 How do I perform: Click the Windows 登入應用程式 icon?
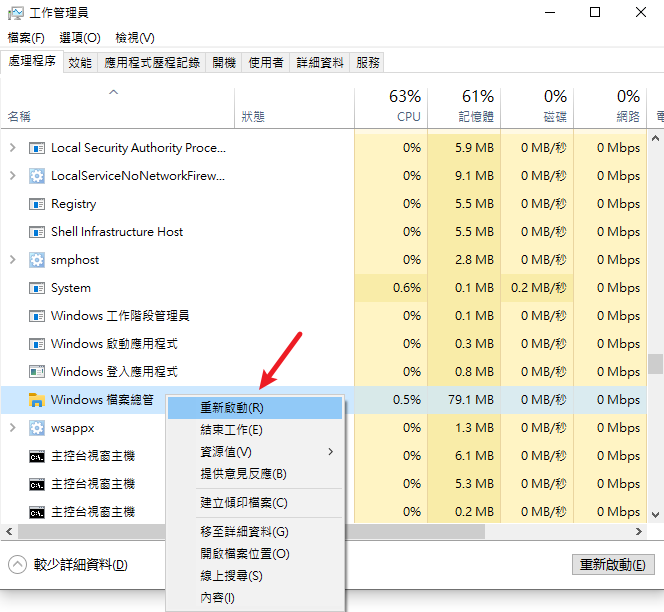pyautogui.click(x=37, y=372)
